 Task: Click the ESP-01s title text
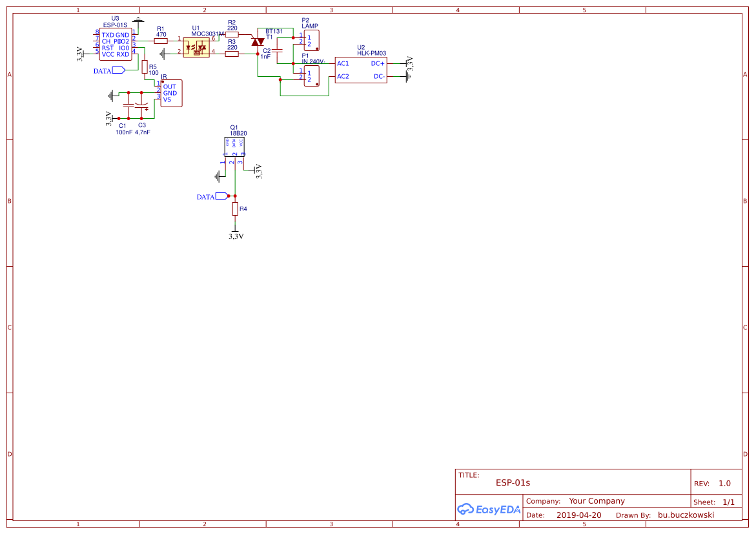pos(512,482)
